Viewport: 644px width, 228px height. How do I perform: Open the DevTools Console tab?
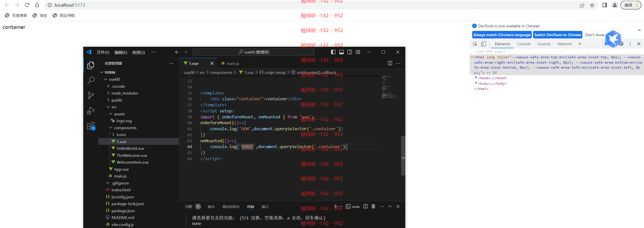pos(524,44)
